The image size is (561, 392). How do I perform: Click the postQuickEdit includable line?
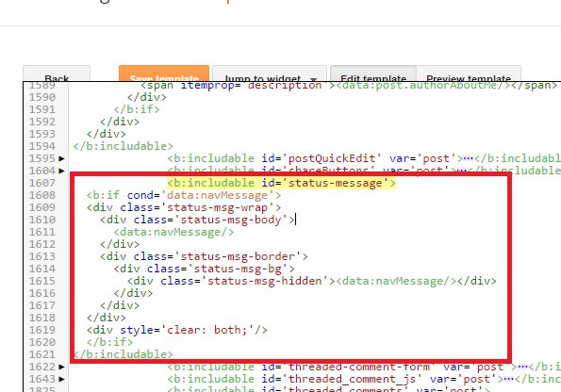click(x=364, y=158)
